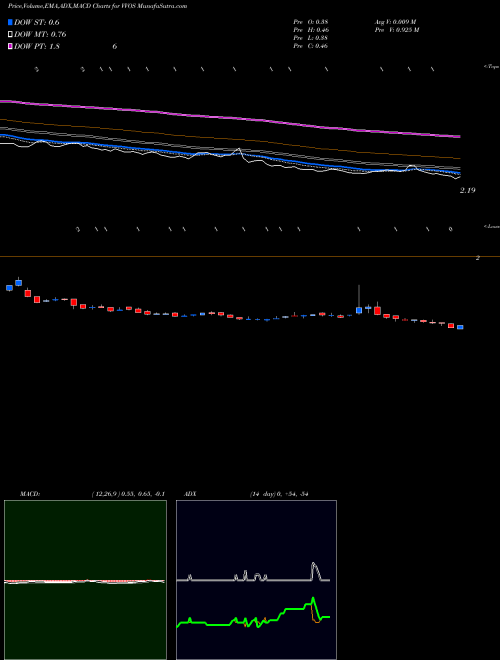Screen dimensions: 500x660
Task: Click the white ADX spike in ADX panel
Action: tap(314, 570)
